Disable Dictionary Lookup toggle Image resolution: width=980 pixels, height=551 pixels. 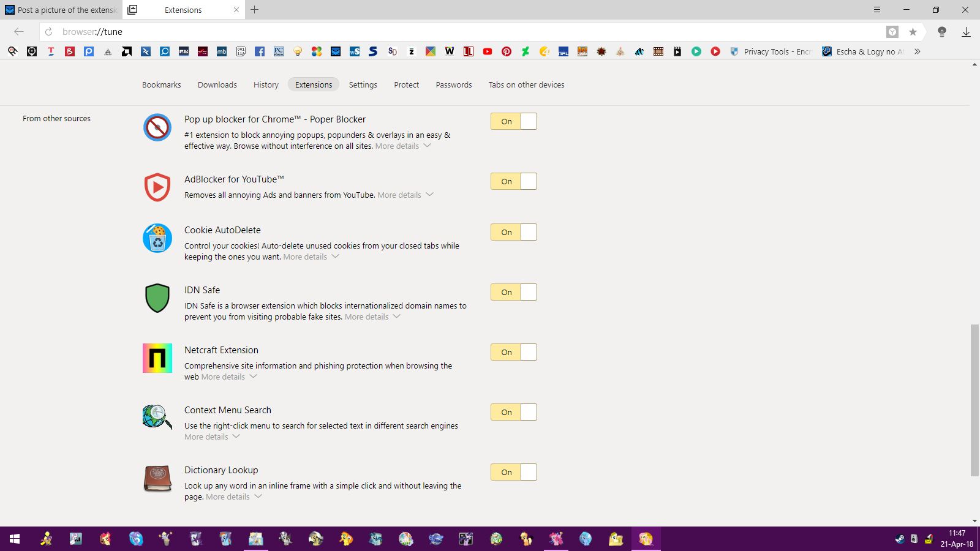pyautogui.click(x=514, y=472)
